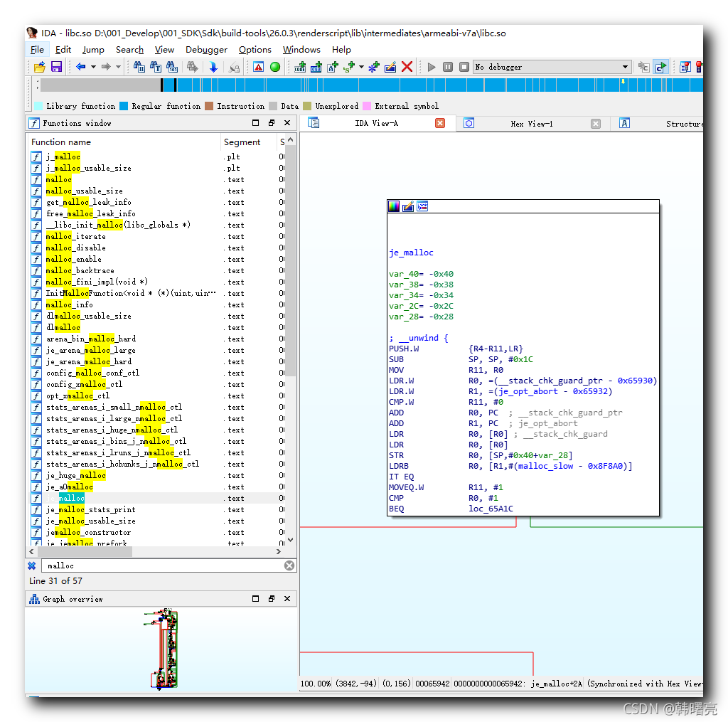Close the Hex View-1 tab

tap(595, 124)
